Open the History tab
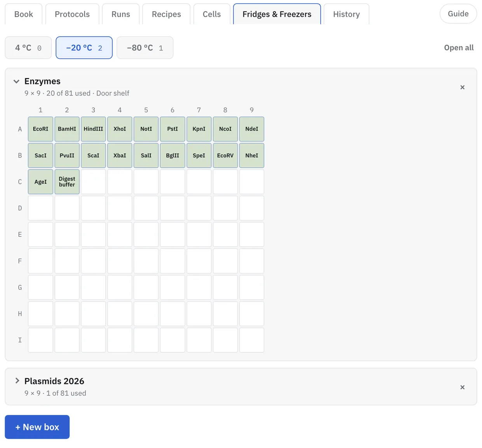Screen dimensions: 482x448 point(346,14)
